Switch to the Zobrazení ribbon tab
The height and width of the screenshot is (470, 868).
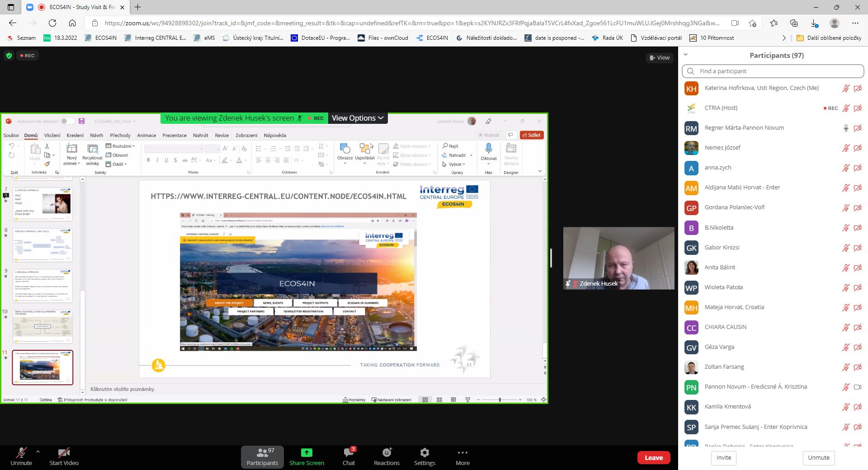coord(246,135)
